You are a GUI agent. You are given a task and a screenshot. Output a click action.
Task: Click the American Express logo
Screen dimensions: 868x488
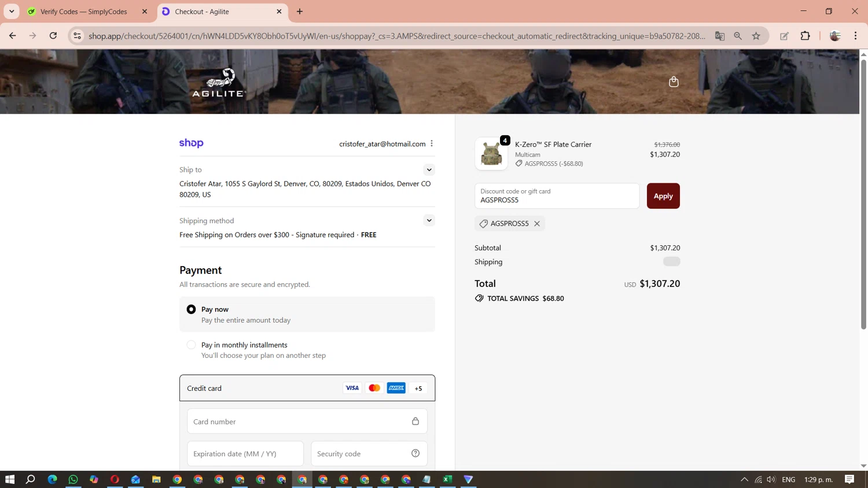[x=396, y=388]
